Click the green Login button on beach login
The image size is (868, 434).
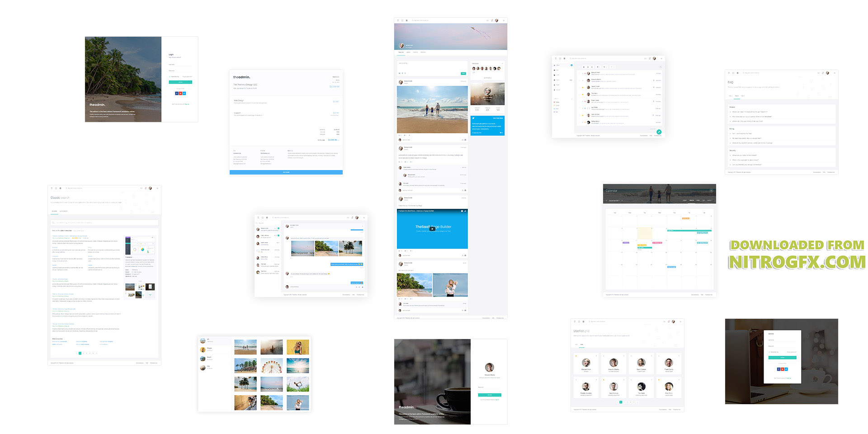pyautogui.click(x=180, y=82)
